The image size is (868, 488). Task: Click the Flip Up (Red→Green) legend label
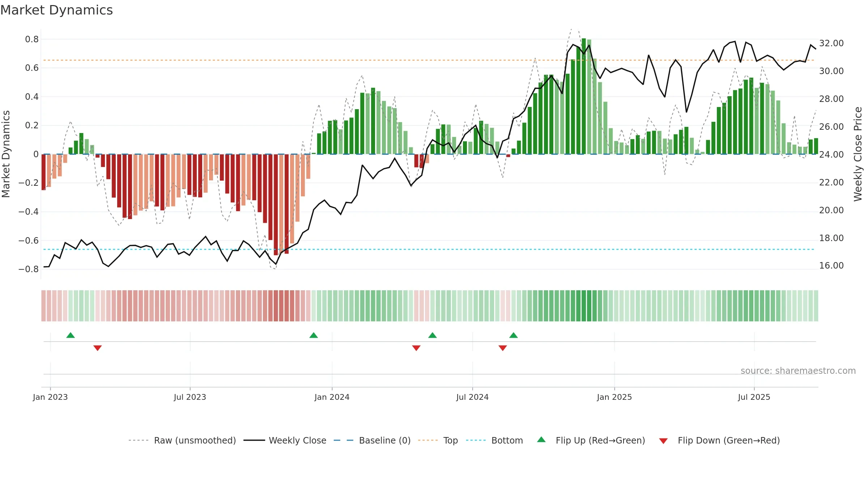600,440
